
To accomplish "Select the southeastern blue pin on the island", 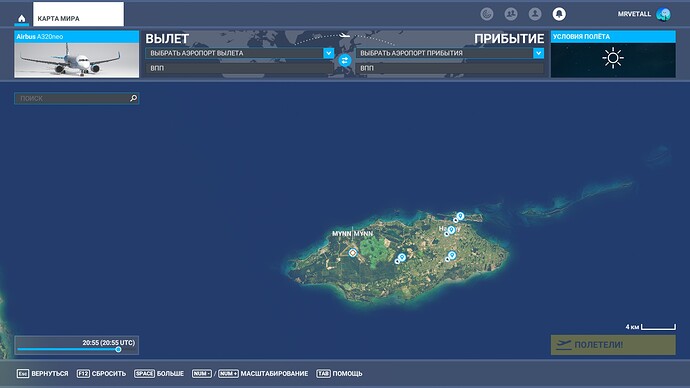I will click(x=451, y=255).
